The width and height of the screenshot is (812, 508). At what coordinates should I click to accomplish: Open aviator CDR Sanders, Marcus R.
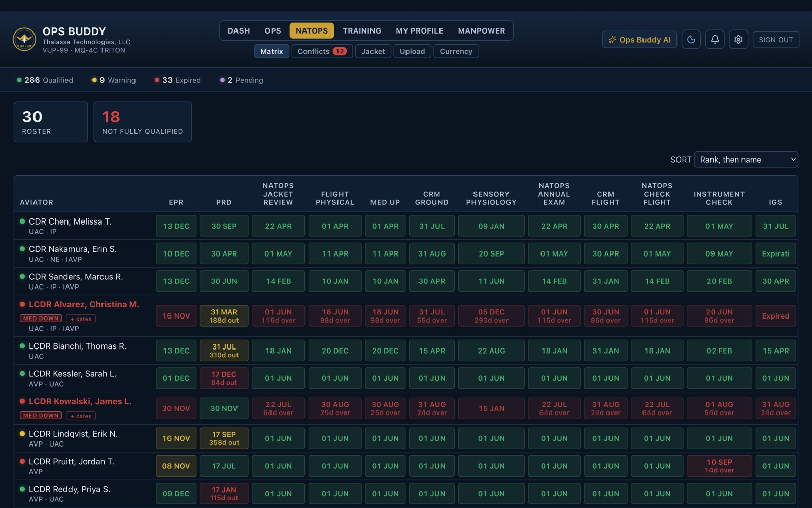click(x=76, y=277)
